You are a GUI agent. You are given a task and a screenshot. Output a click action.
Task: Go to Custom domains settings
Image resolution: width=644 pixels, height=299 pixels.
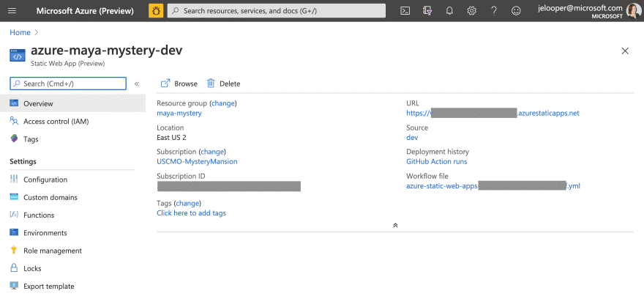pos(50,197)
